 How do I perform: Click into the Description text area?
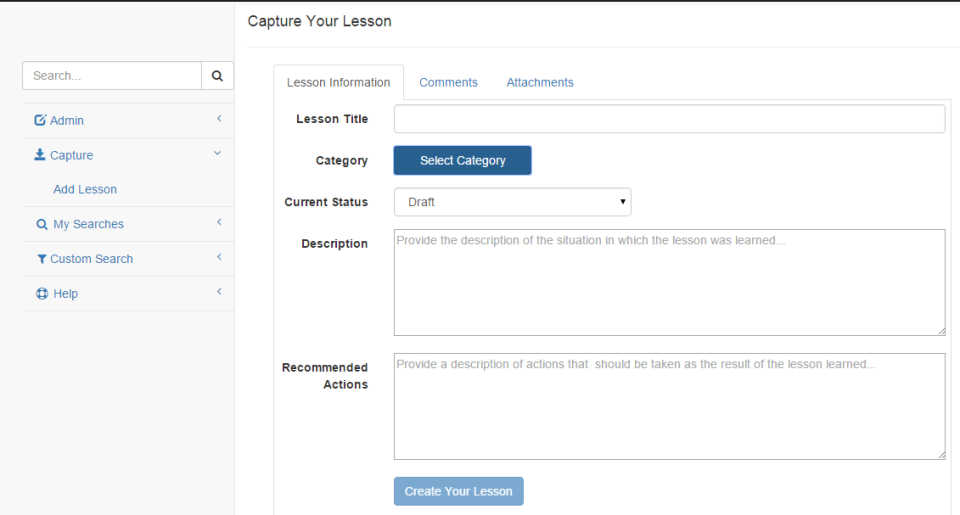[669, 282]
